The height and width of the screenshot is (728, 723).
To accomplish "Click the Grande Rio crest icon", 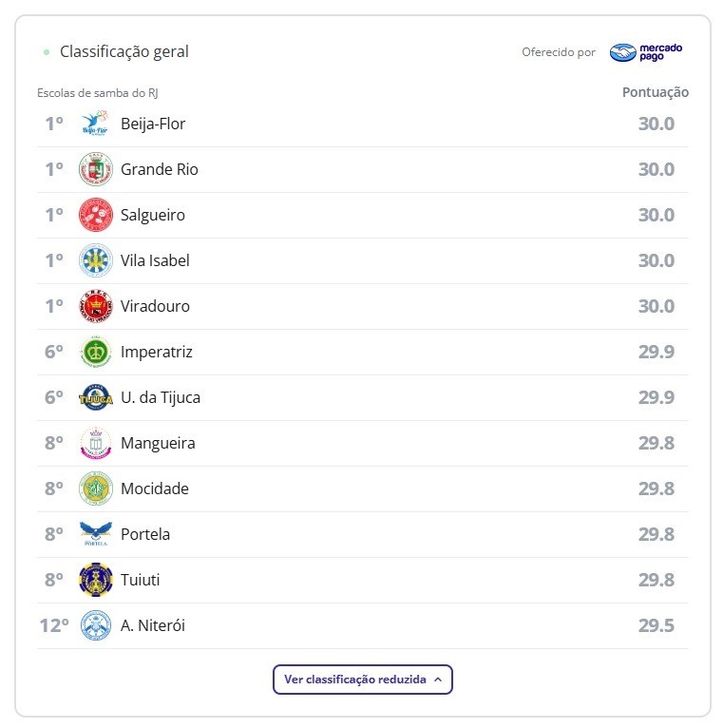I will coord(95,169).
